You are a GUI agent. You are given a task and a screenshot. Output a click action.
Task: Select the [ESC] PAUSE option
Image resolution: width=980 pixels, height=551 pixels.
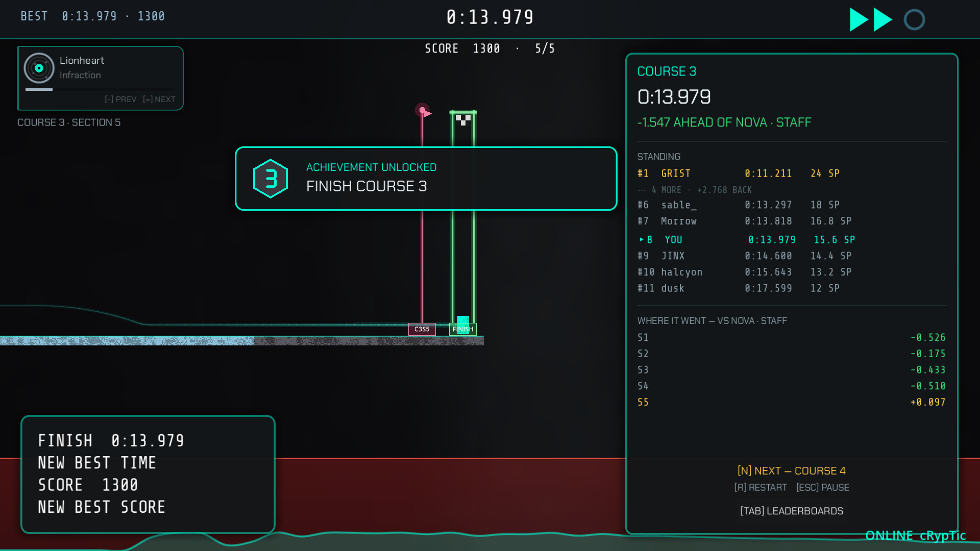click(x=823, y=487)
